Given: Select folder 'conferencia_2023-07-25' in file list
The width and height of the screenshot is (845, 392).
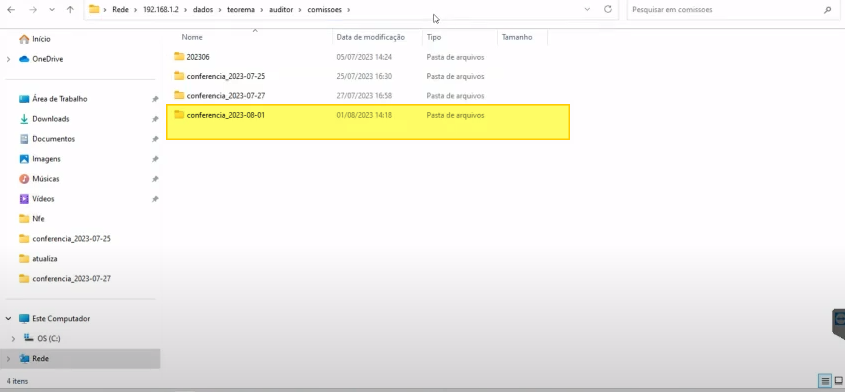Looking at the screenshot, I should pyautogui.click(x=225, y=76).
